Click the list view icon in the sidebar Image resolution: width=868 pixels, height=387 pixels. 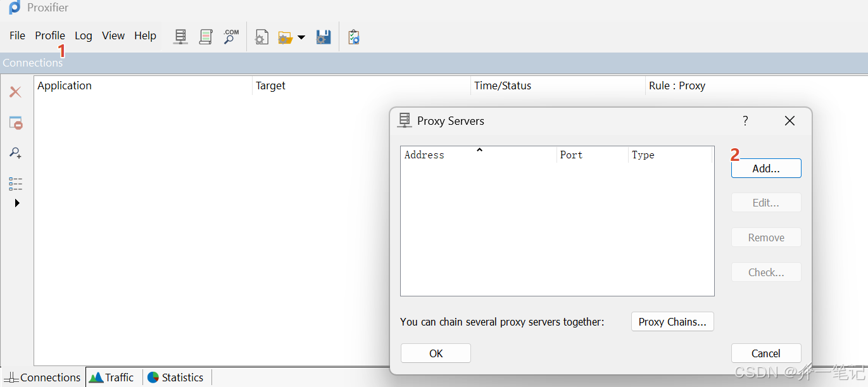pyautogui.click(x=15, y=184)
